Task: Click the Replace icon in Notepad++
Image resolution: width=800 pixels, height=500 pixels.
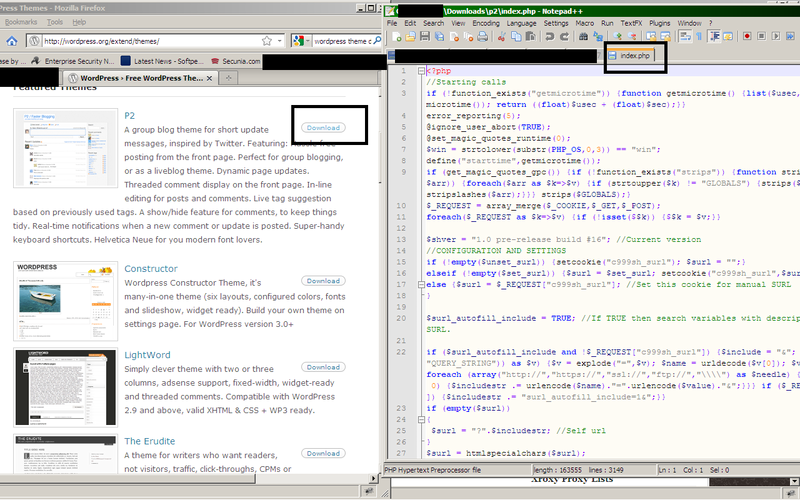Action: pos(598,36)
